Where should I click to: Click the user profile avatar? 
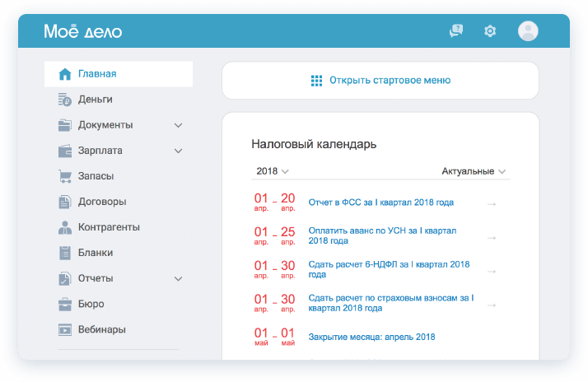click(x=528, y=31)
